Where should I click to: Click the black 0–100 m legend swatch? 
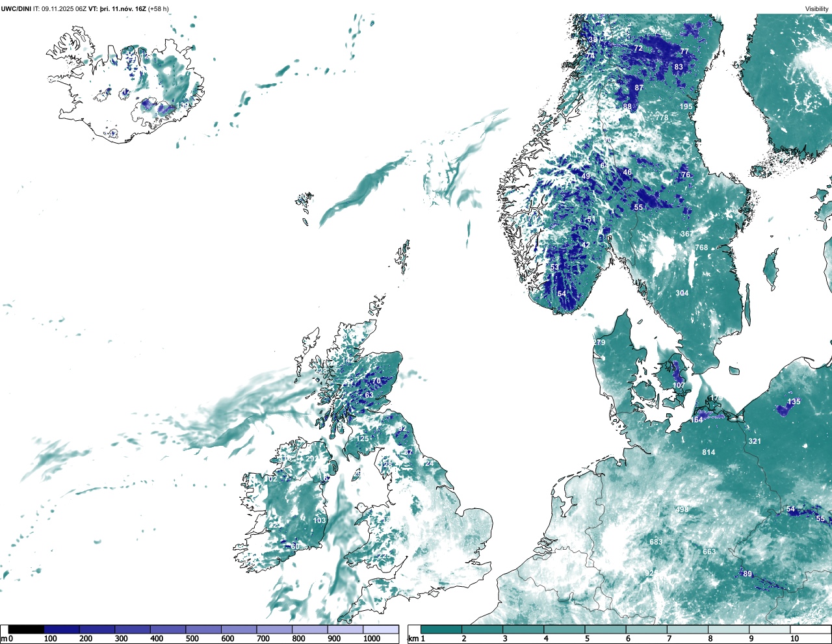(27, 629)
